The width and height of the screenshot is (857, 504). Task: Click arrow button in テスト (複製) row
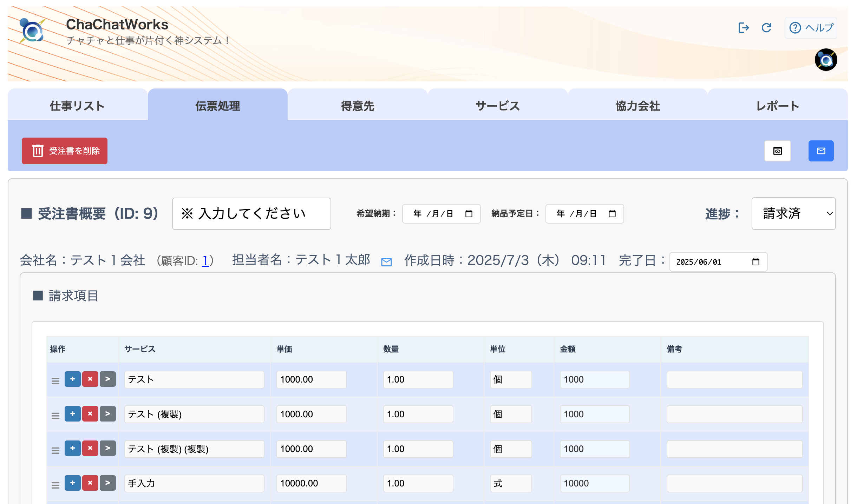coord(108,414)
